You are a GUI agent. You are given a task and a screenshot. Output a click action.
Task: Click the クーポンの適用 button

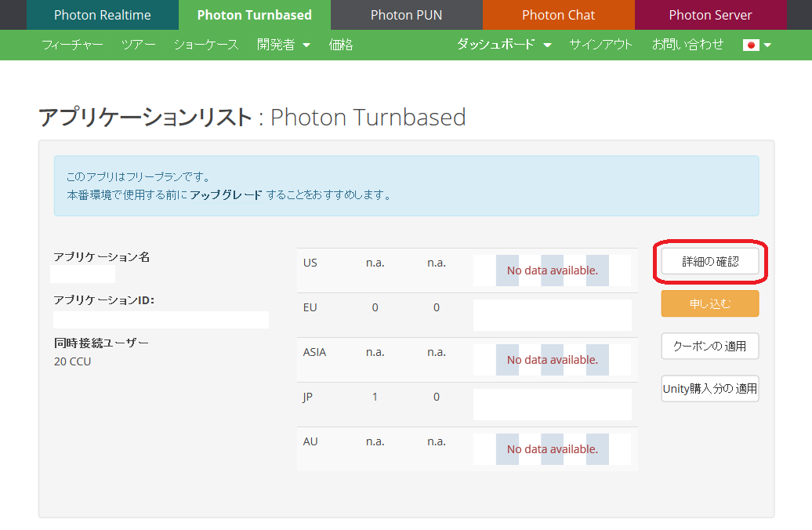(x=710, y=346)
